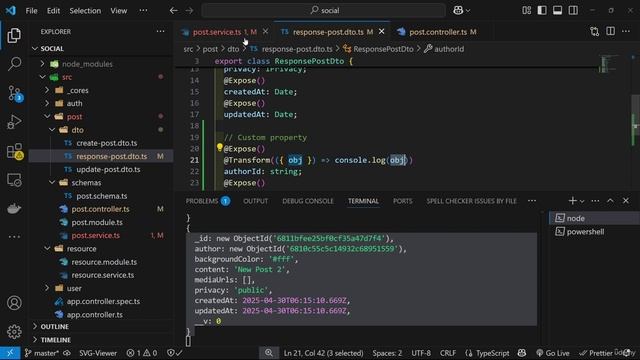Maximize the panel size with chevron
640x360 pixels.
[610, 200]
